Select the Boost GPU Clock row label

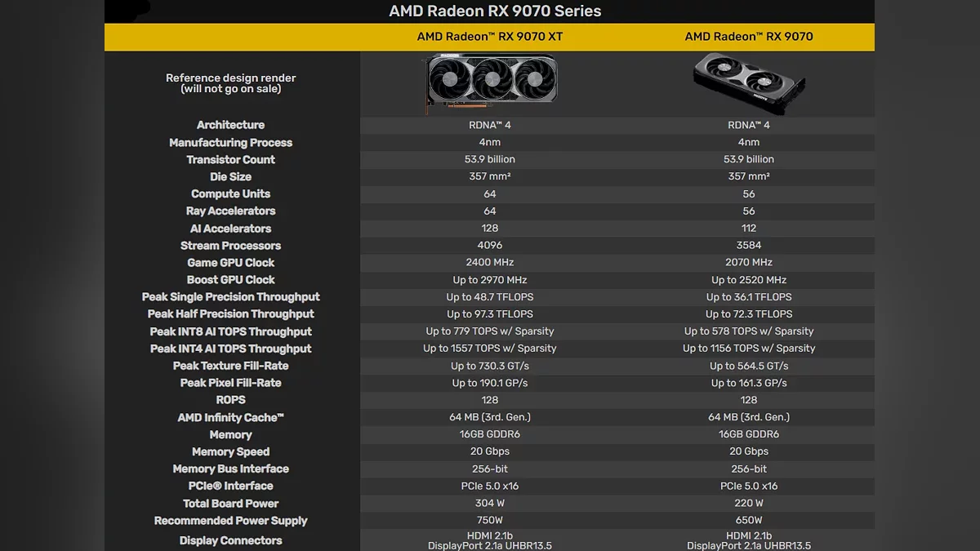[230, 280]
